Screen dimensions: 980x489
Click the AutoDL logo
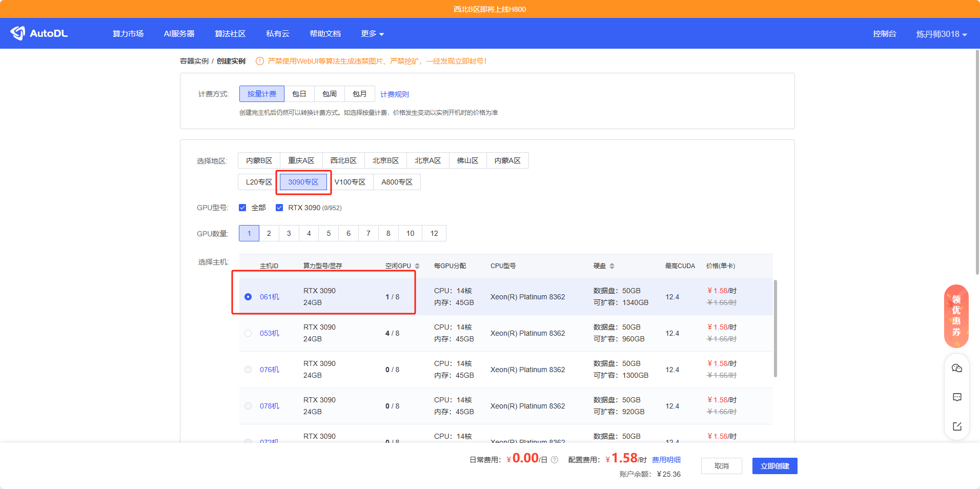(x=39, y=33)
